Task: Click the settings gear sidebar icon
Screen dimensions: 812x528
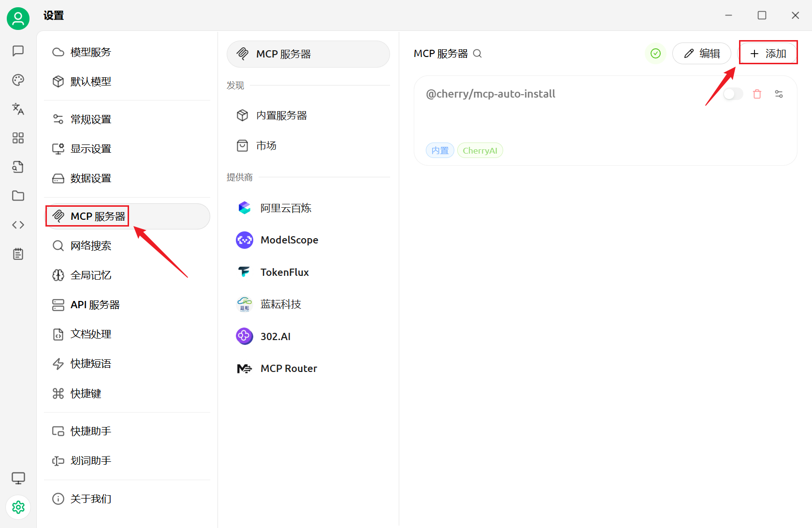Action: (18, 507)
